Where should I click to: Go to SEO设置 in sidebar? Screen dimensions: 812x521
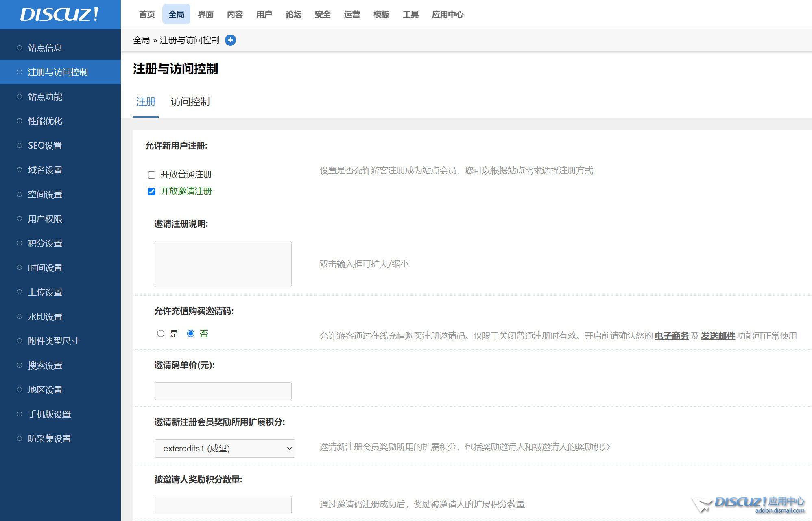pos(60,145)
